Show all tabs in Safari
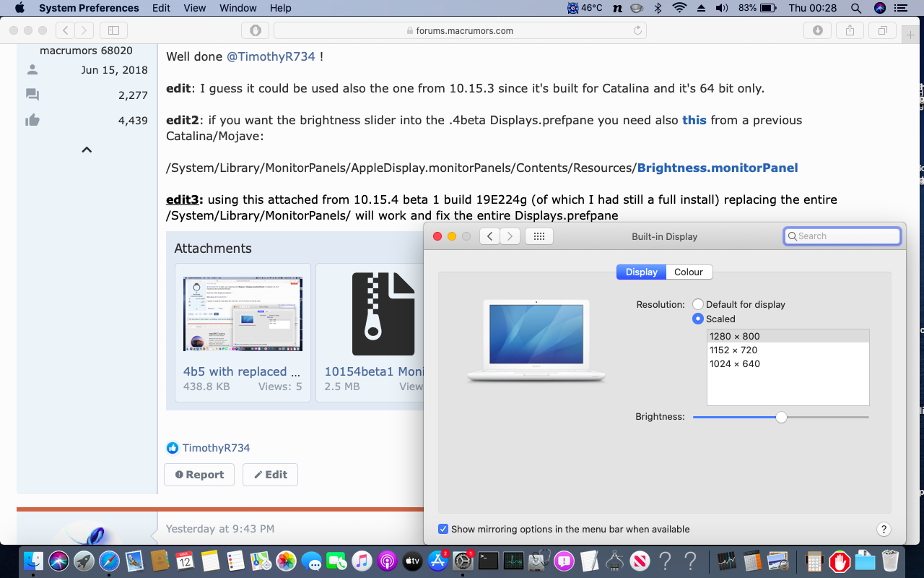The image size is (924, 578). [883, 30]
